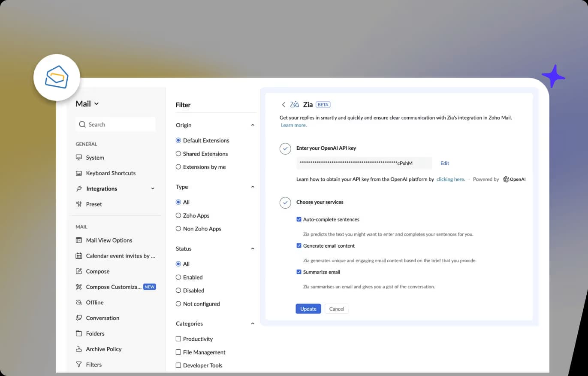Collapse the Type filter section
The image size is (588, 376).
point(253,187)
